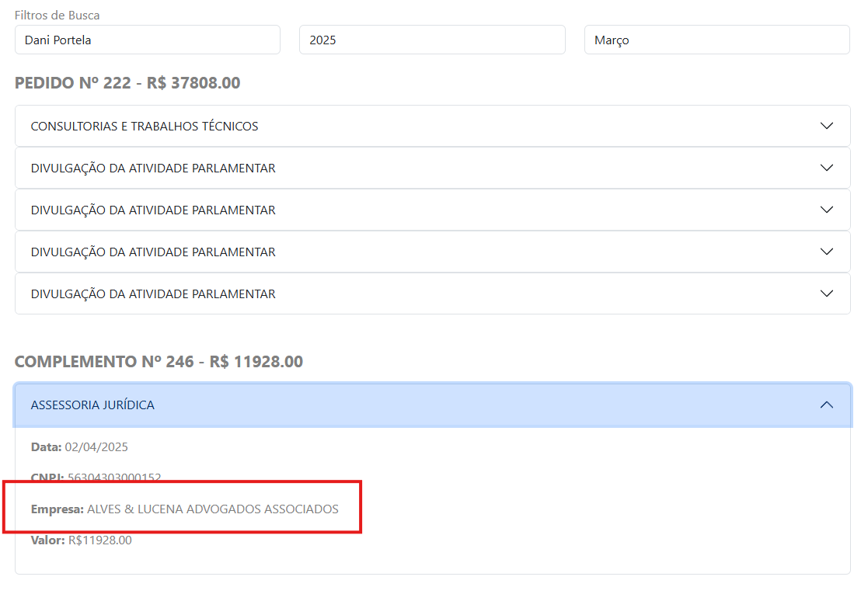Click the Valor R$11928.00 line
868x601 pixels.
(x=82, y=540)
